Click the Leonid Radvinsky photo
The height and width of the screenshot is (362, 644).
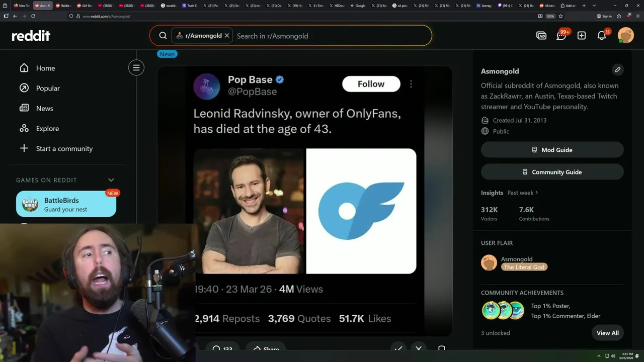(x=249, y=211)
